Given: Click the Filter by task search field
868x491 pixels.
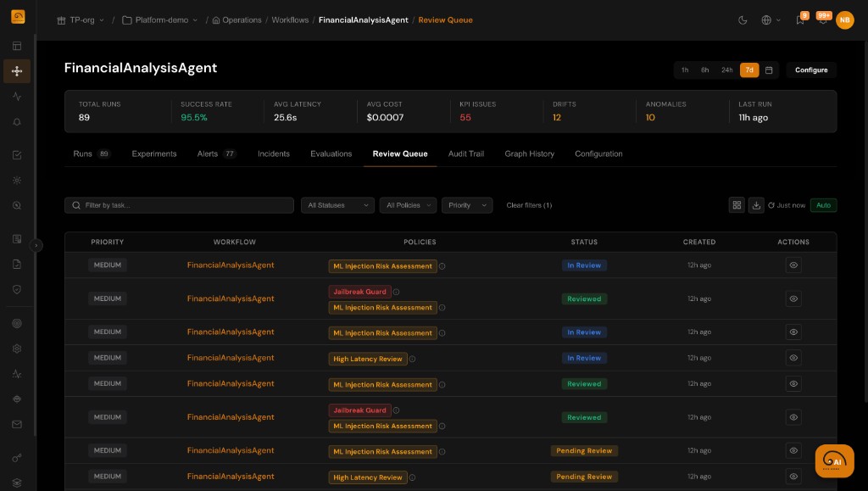Looking at the screenshot, I should (179, 204).
